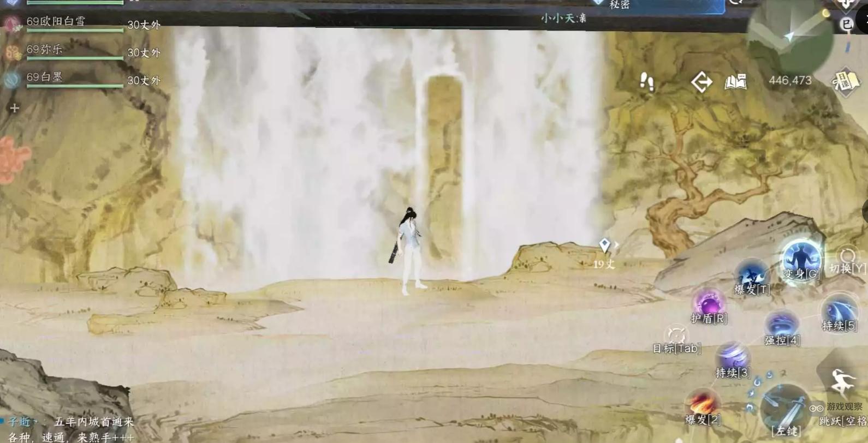868x443 pixels.
Task: Click the 巳 time-of-day icon
Action: pos(846,24)
